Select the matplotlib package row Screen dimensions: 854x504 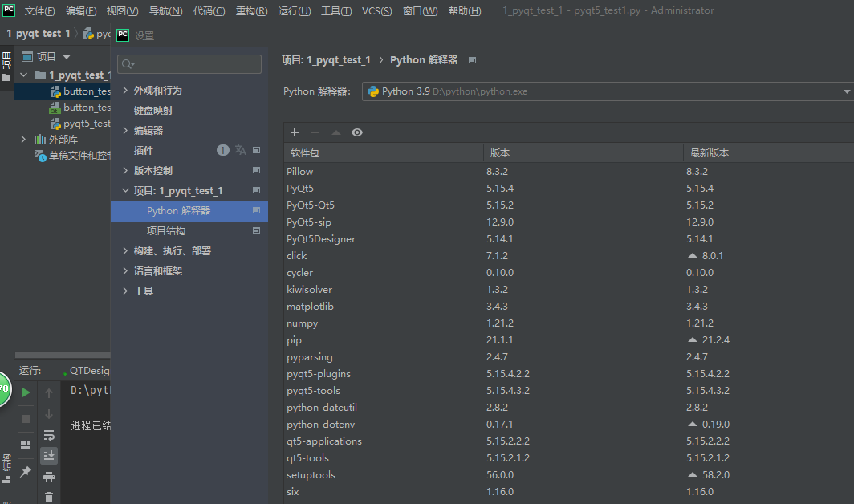[568, 307]
